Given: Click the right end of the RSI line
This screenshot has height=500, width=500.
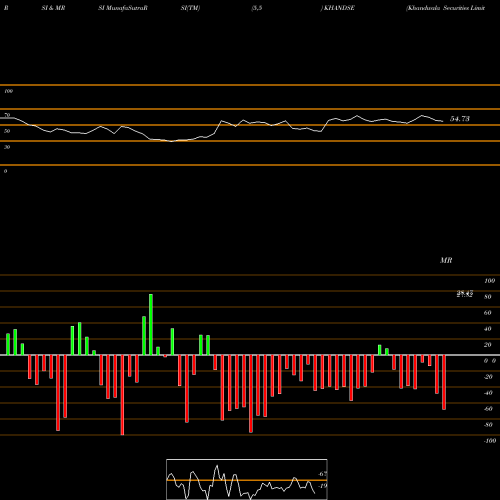Looking at the screenshot, I should pos(443,121).
